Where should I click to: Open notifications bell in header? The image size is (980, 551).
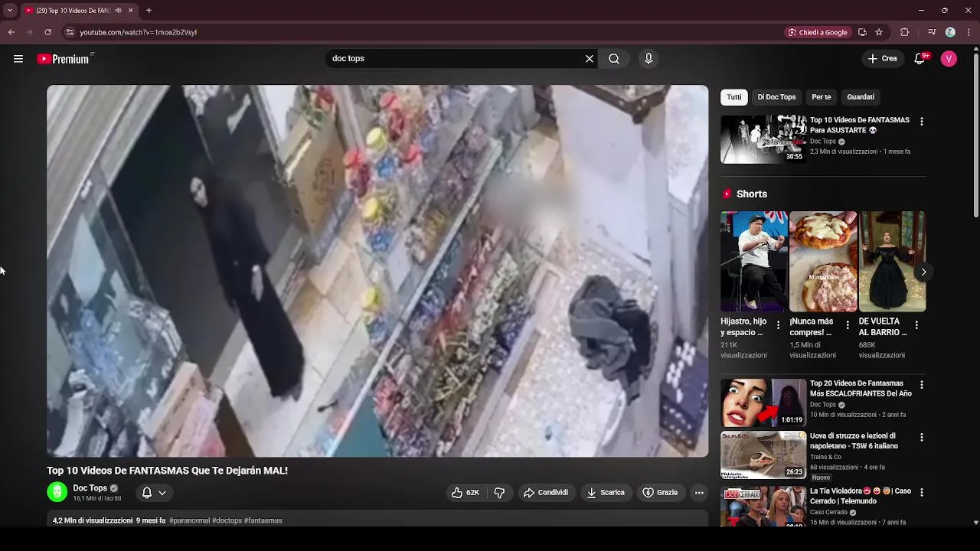[x=920, y=59]
